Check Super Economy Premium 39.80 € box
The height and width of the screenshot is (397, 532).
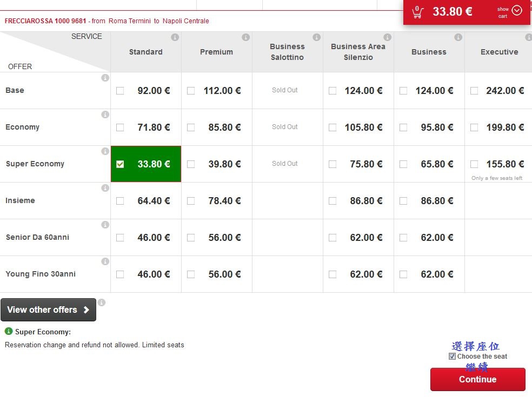tap(191, 164)
